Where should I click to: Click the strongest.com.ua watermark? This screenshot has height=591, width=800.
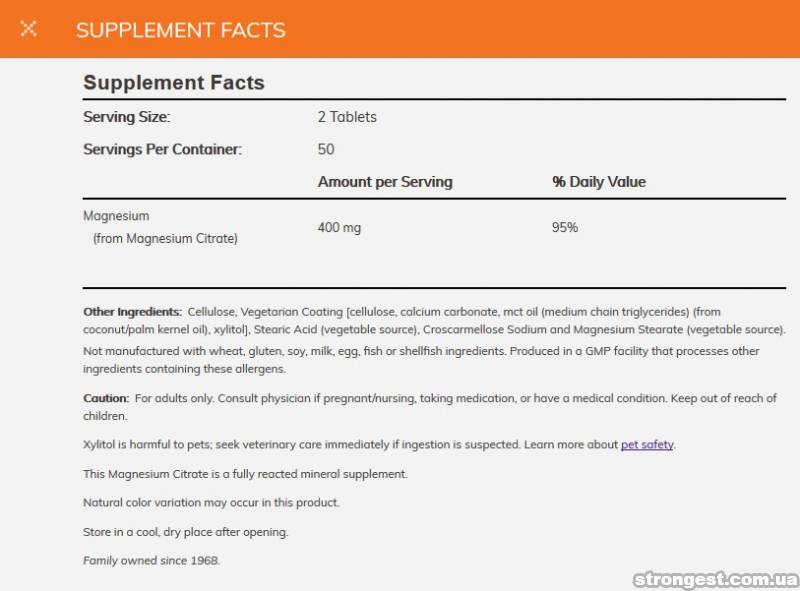tap(715, 579)
